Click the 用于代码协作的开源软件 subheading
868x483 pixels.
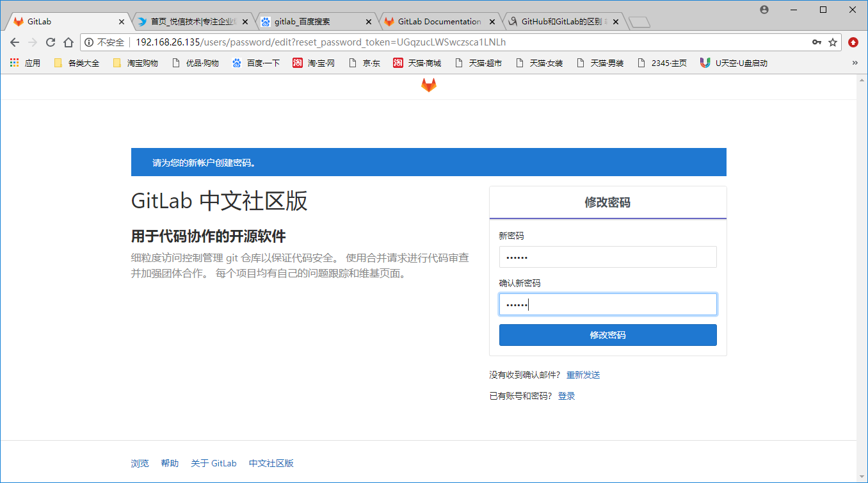pos(208,236)
